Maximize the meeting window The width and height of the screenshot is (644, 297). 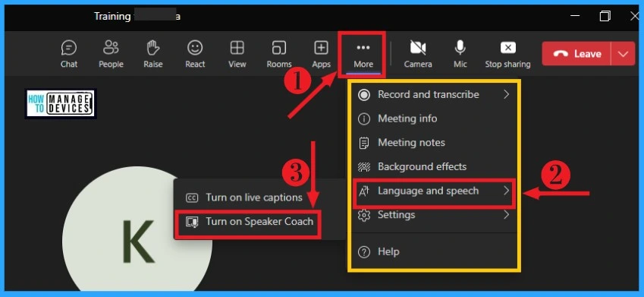pos(605,16)
